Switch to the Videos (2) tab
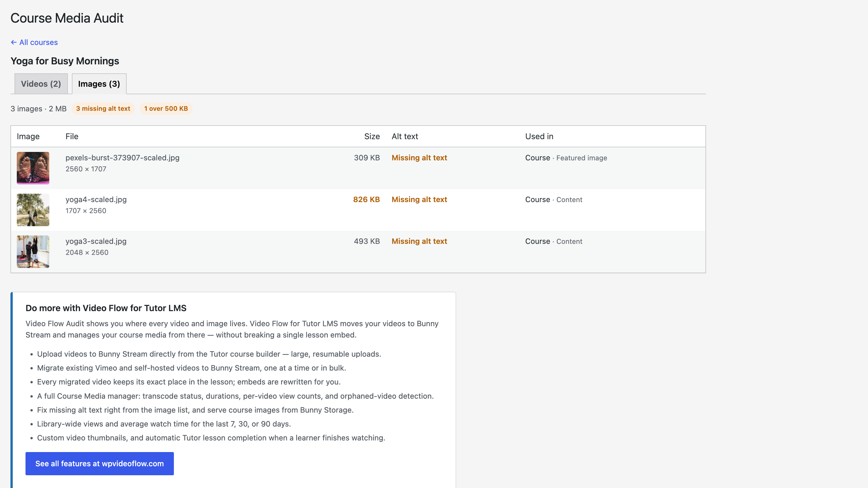This screenshot has height=488, width=868. (x=41, y=84)
